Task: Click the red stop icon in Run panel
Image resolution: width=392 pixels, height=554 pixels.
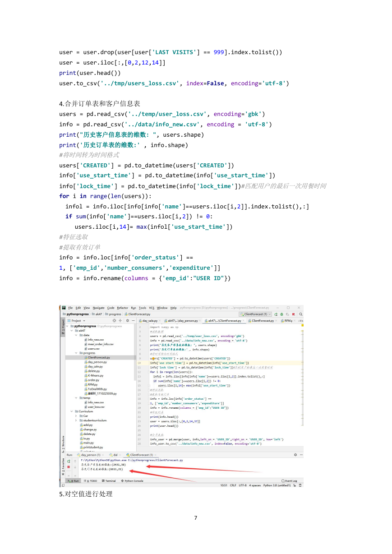Action: tap(69, 467)
